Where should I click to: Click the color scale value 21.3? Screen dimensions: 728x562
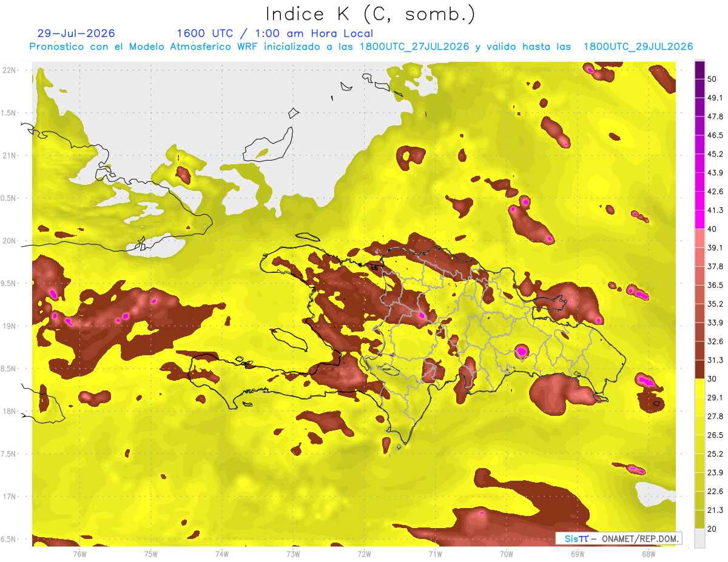click(715, 510)
